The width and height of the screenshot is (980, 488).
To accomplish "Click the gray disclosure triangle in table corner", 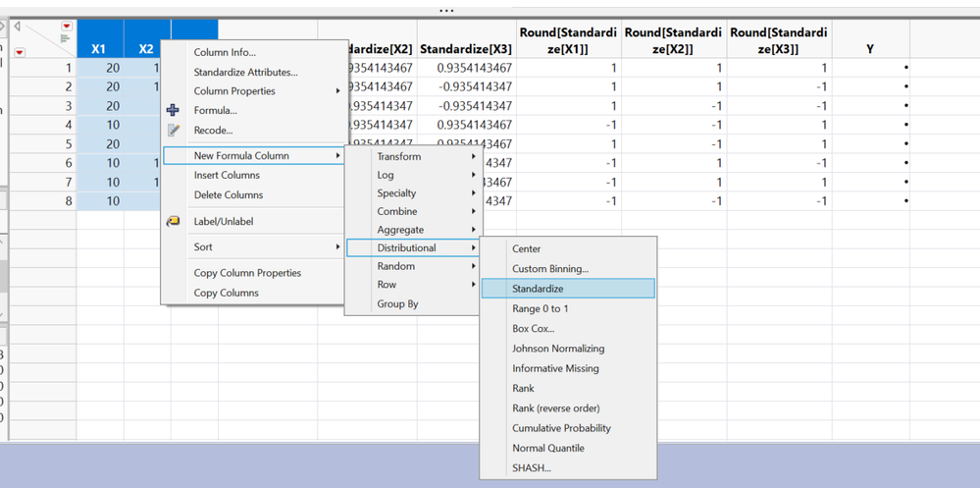I will pyautogui.click(x=17, y=27).
